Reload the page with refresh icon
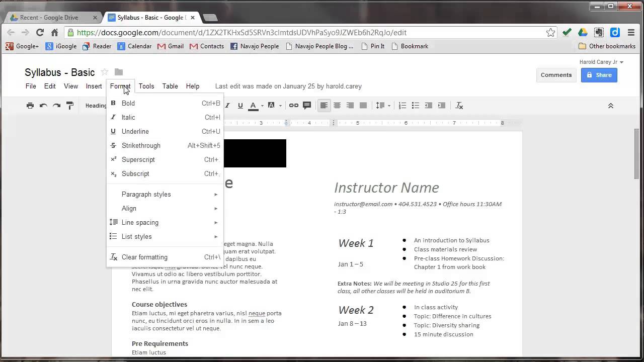The width and height of the screenshot is (644, 362). (x=40, y=32)
